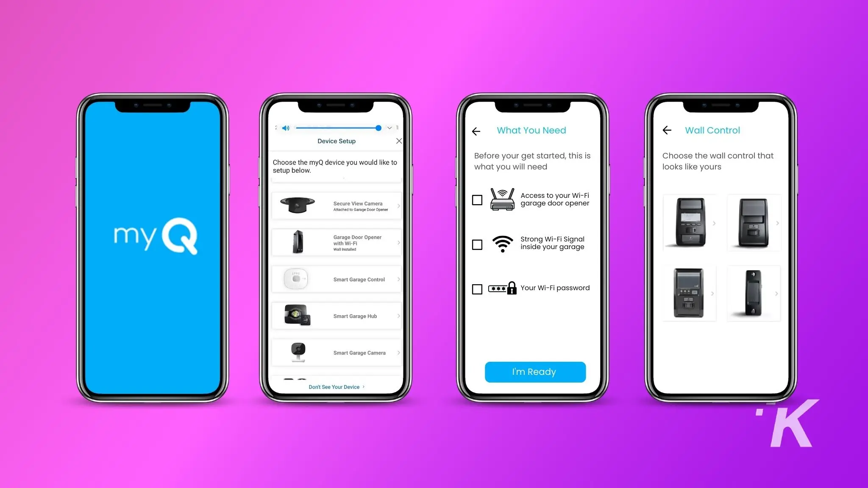Expand first wall control carousel arrow

(714, 223)
